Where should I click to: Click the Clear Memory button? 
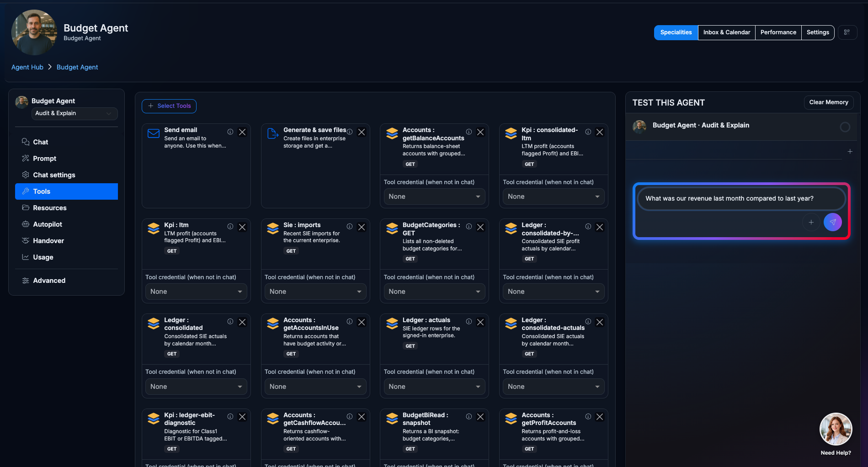pyautogui.click(x=828, y=102)
